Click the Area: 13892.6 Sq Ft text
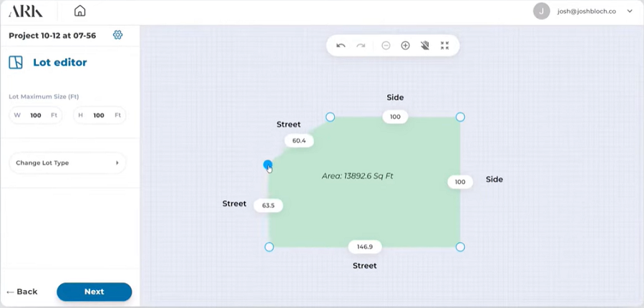 [x=357, y=176]
